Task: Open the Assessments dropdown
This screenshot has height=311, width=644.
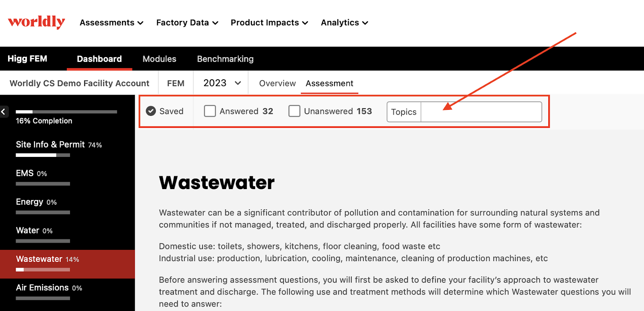Action: point(111,23)
